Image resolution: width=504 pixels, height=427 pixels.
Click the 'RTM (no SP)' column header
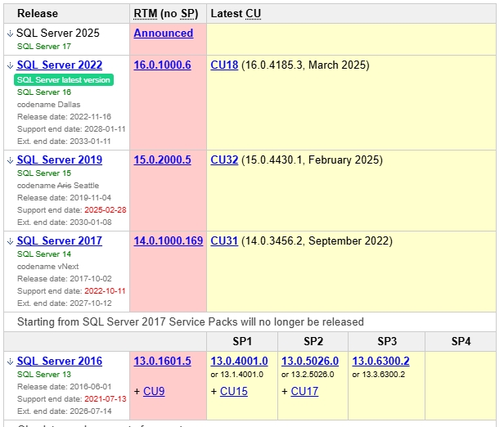[x=166, y=13]
